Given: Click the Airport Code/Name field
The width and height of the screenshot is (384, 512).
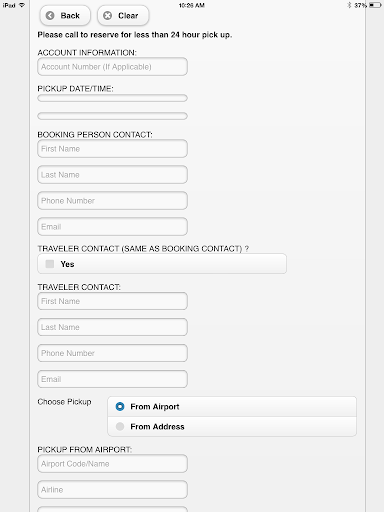Looking at the screenshot, I should pyautogui.click(x=112, y=464).
